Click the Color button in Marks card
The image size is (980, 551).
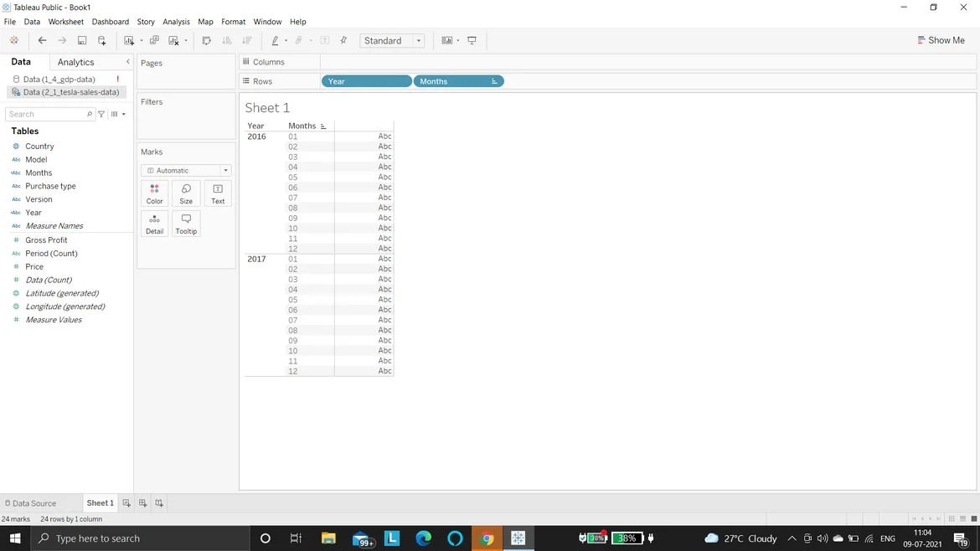point(154,193)
